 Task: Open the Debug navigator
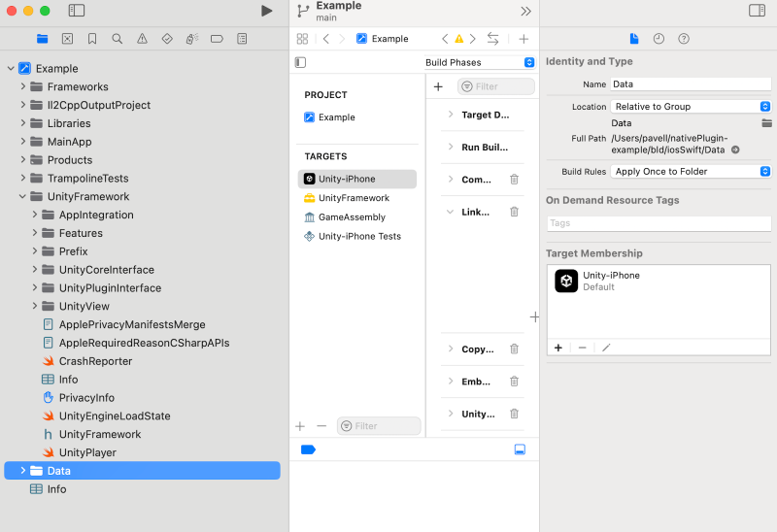point(191,39)
